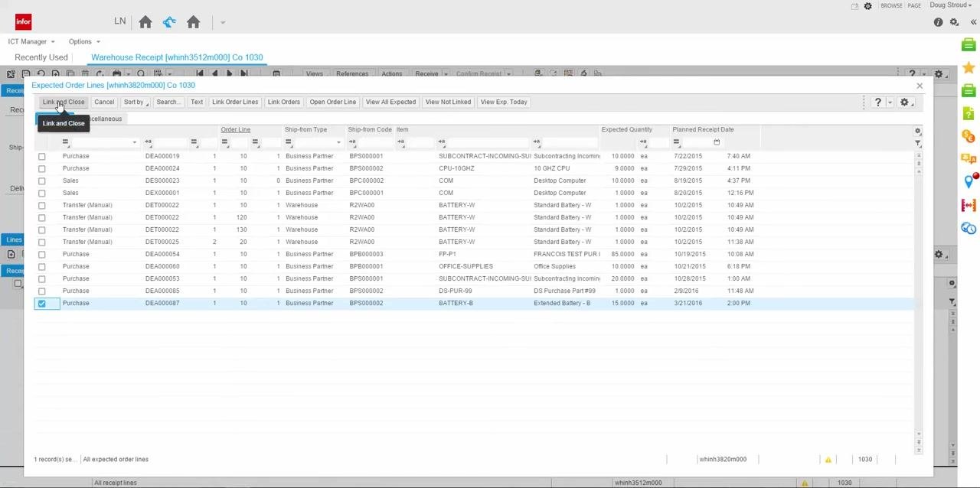980x488 pixels.
Task: Close the Expected Order Lines dialog
Action: pos(920,86)
